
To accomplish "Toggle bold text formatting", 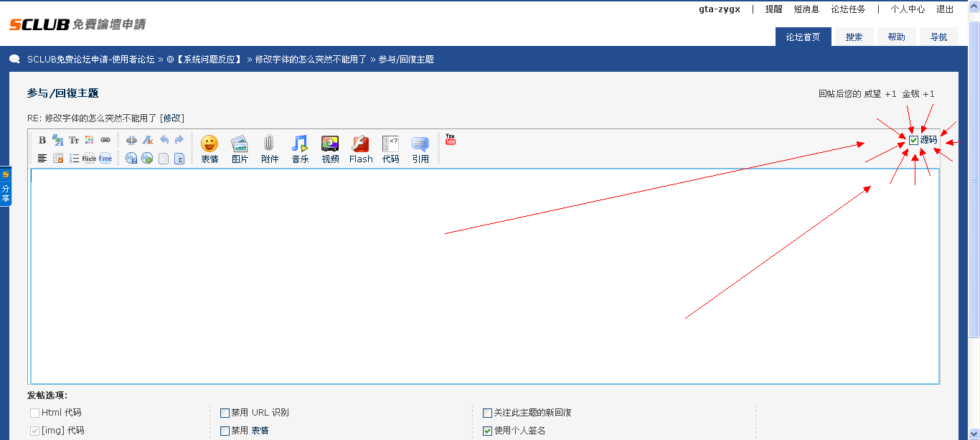I will tap(42, 141).
